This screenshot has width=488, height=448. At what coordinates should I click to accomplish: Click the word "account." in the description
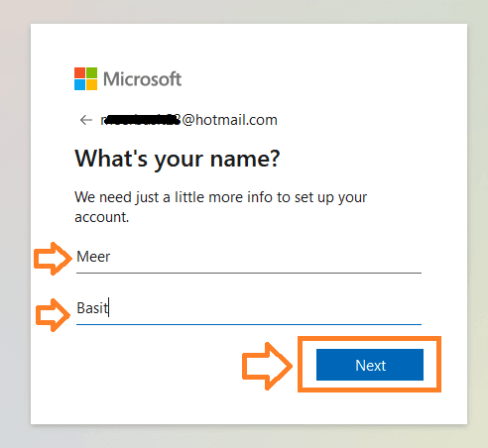tap(102, 217)
